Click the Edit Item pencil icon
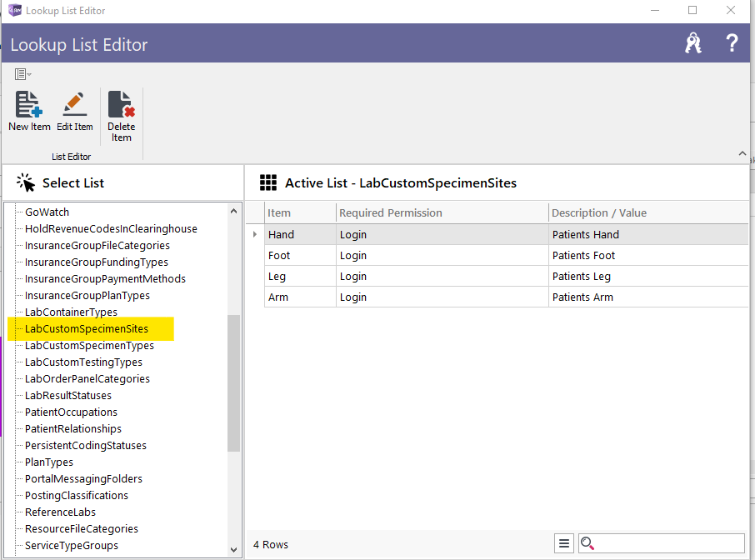The width and height of the screenshot is (755, 560). (74, 104)
